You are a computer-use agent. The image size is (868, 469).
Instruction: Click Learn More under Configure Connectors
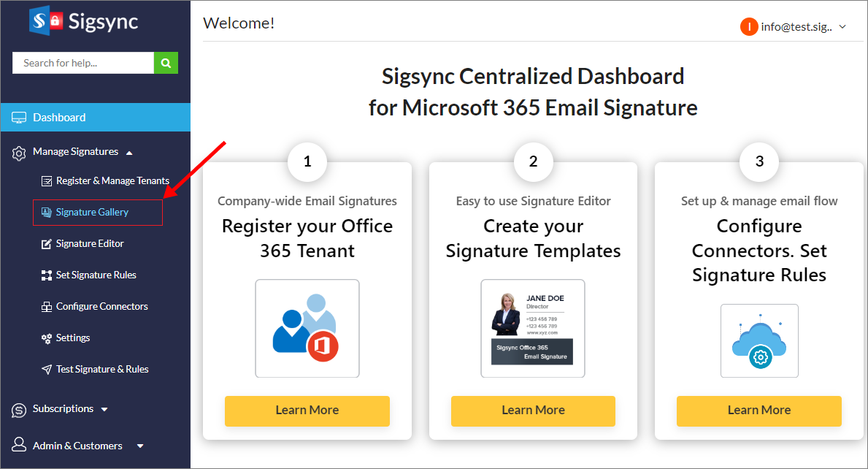[x=758, y=411]
